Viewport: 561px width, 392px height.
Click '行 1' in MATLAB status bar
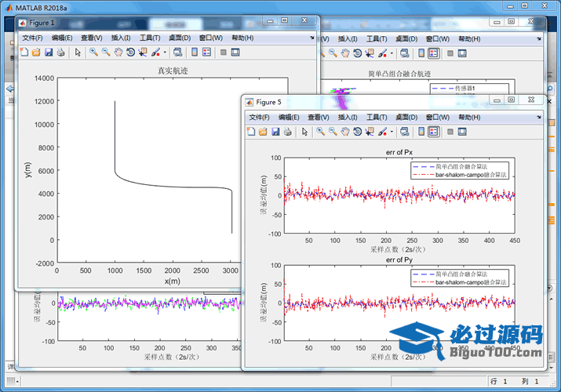pyautogui.click(x=499, y=381)
